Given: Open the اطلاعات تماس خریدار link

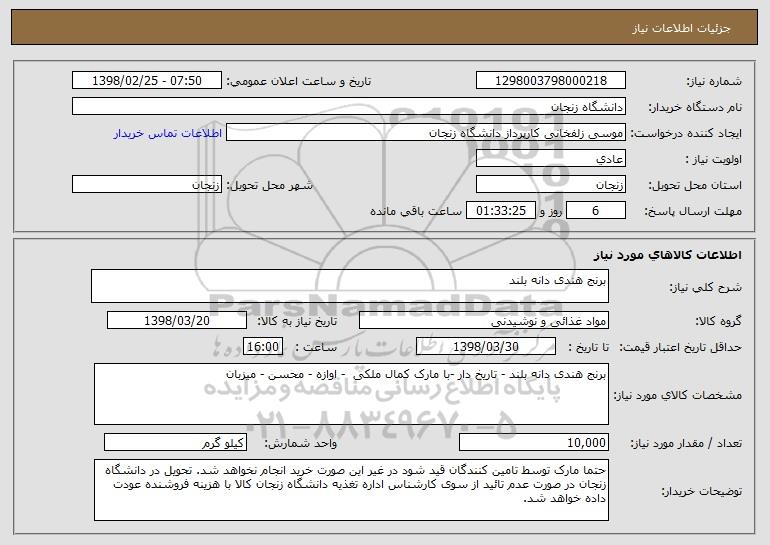Looking at the screenshot, I should pos(168,134).
